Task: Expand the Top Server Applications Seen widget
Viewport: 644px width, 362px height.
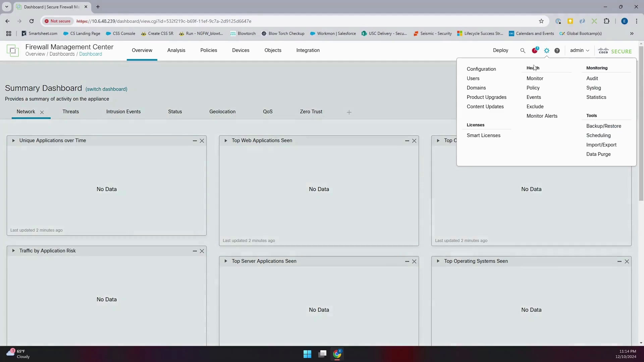Action: pyautogui.click(x=226, y=261)
